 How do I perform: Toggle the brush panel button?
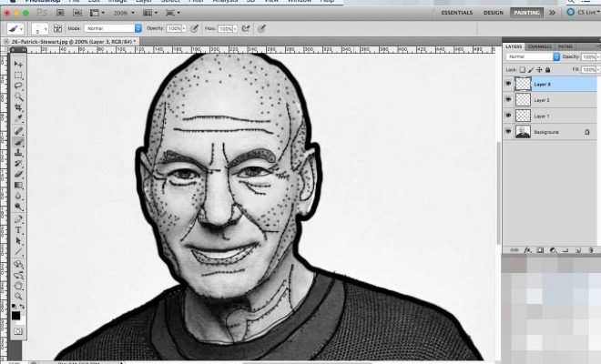(58, 28)
